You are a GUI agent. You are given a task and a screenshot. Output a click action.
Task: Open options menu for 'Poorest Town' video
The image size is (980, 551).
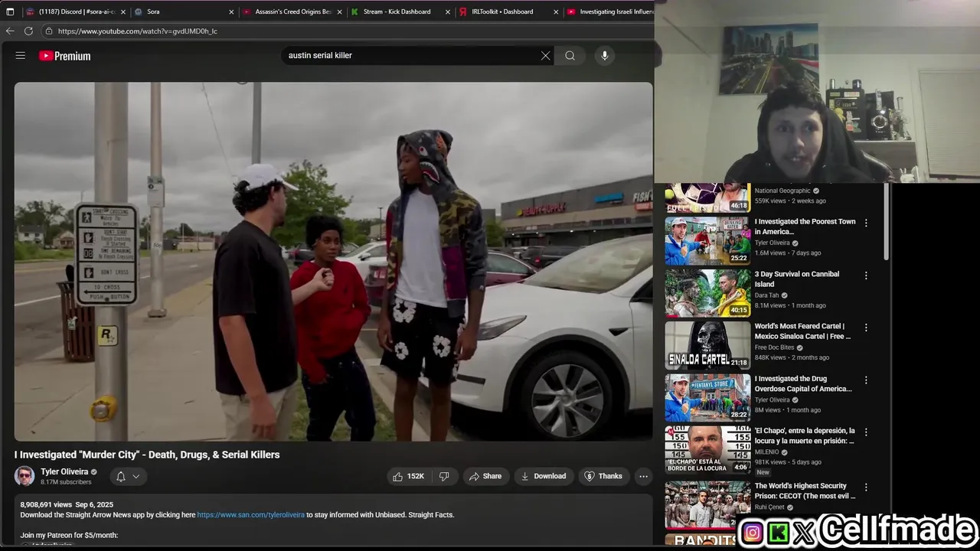click(x=866, y=223)
